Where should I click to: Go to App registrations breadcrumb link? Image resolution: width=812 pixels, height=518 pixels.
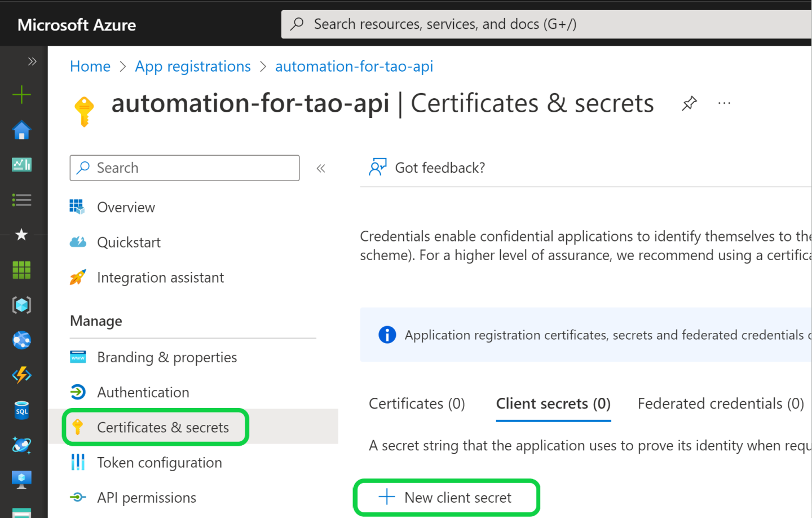click(193, 67)
